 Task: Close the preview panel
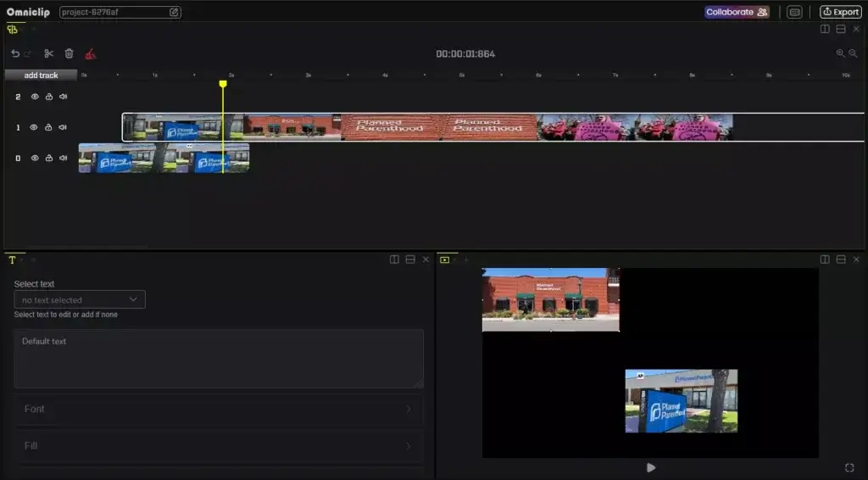pyautogui.click(x=856, y=260)
